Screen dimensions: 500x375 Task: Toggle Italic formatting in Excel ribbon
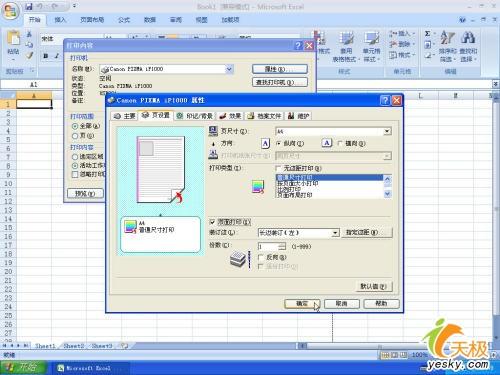point(57,56)
